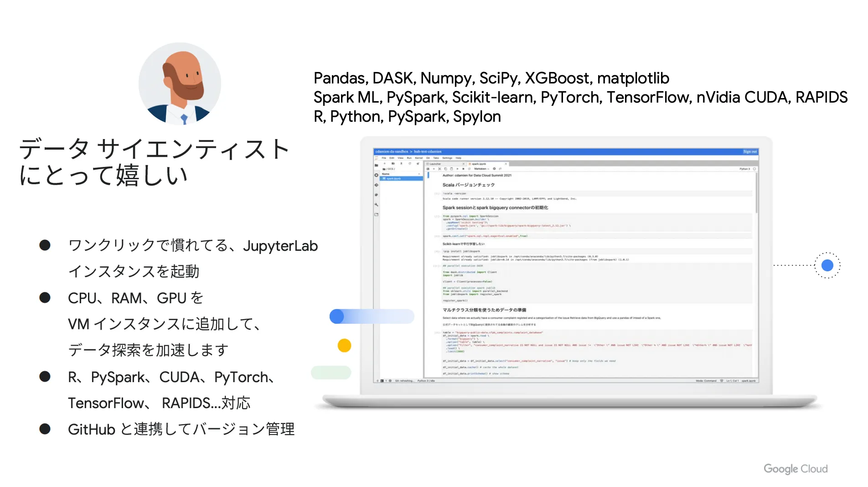Click the new launcher plus icon in file browser
The height and width of the screenshot is (487, 868).
[384, 163]
